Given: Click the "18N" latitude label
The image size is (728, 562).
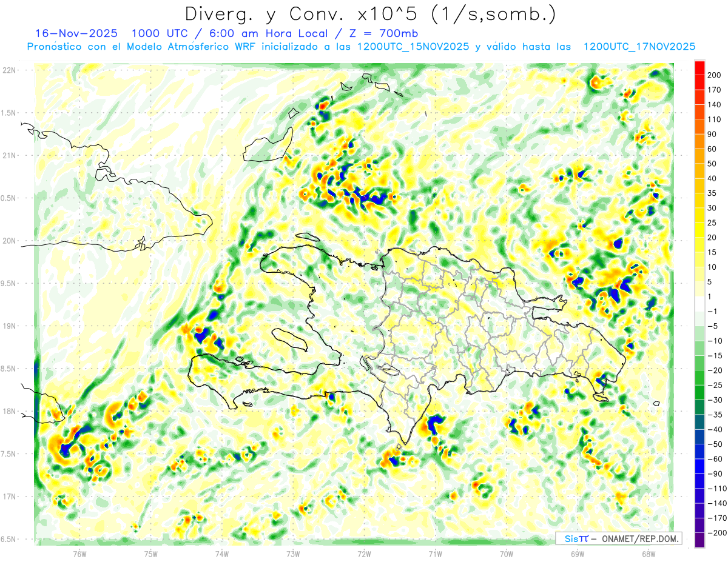Looking at the screenshot, I should click(x=9, y=411).
